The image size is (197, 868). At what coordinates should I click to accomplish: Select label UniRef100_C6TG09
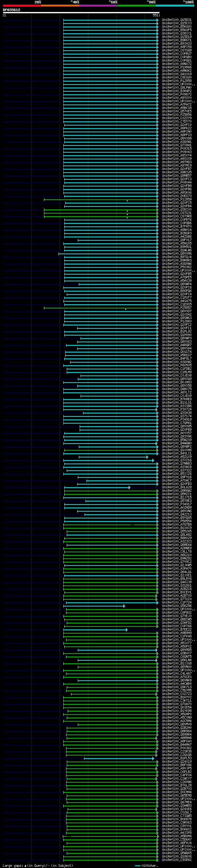pos(176,50)
